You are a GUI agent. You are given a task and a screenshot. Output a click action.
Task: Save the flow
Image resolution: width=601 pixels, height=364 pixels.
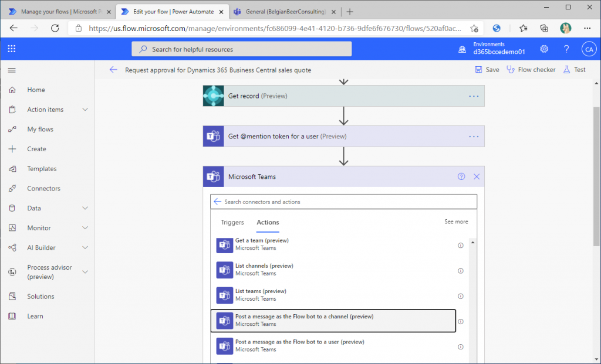tap(487, 70)
